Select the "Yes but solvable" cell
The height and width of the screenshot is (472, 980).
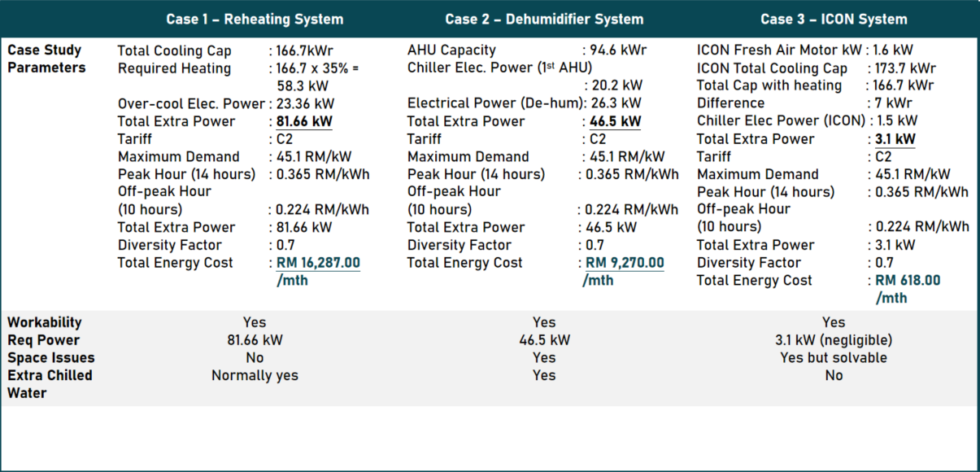click(x=834, y=358)
